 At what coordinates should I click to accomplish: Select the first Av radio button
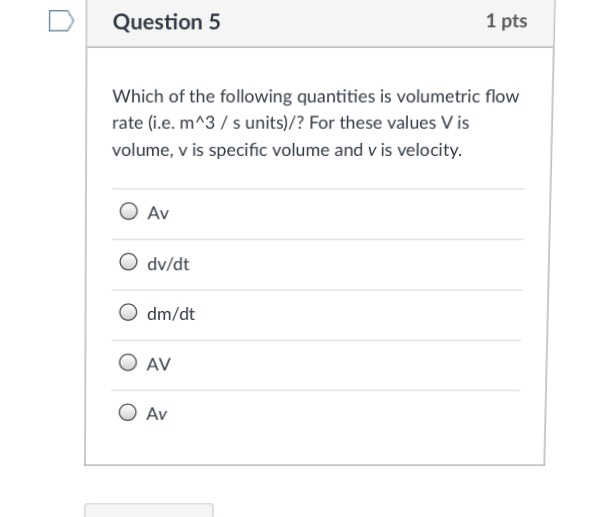[129, 212]
